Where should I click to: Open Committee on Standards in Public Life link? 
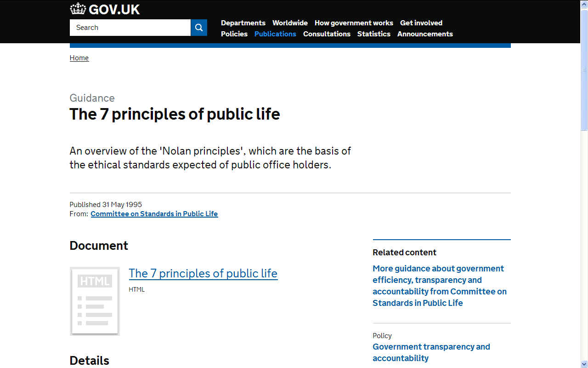[x=154, y=214]
